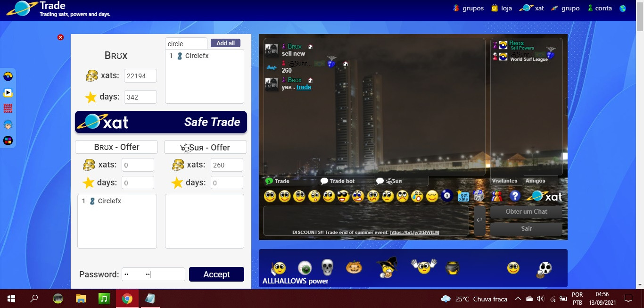The height and width of the screenshot is (308, 644).
Task: Click the pumpkin in the ALLHALLOWS row
Action: pos(355,266)
